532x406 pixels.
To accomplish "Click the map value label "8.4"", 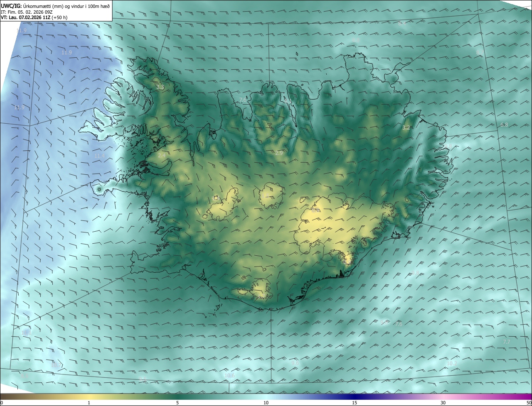I will [401, 24].
